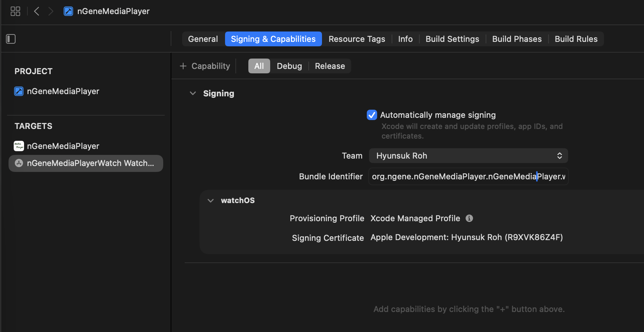Switch to the General tab
Screen dimensions: 644x332
click(203, 39)
